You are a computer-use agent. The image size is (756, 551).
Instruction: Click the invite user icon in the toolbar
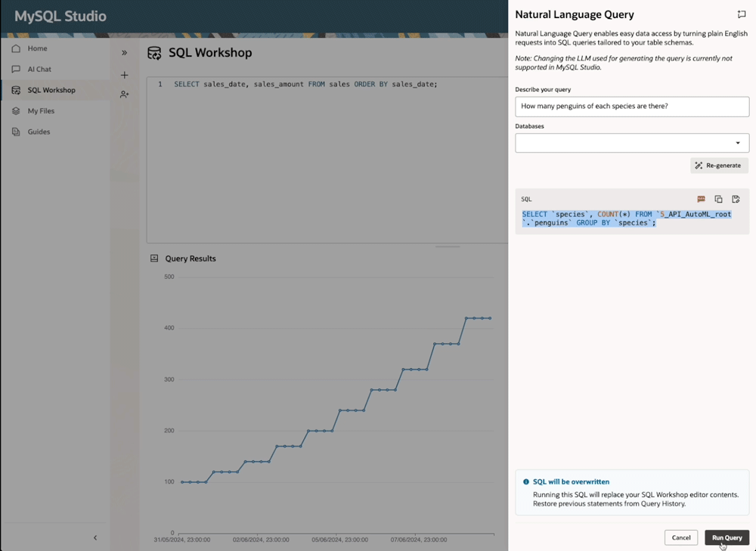click(x=124, y=94)
